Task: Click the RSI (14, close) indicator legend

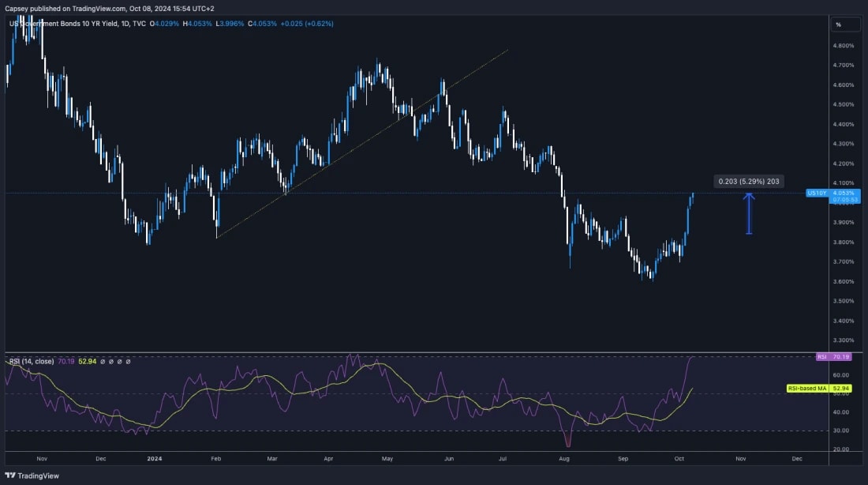Action: (32, 361)
